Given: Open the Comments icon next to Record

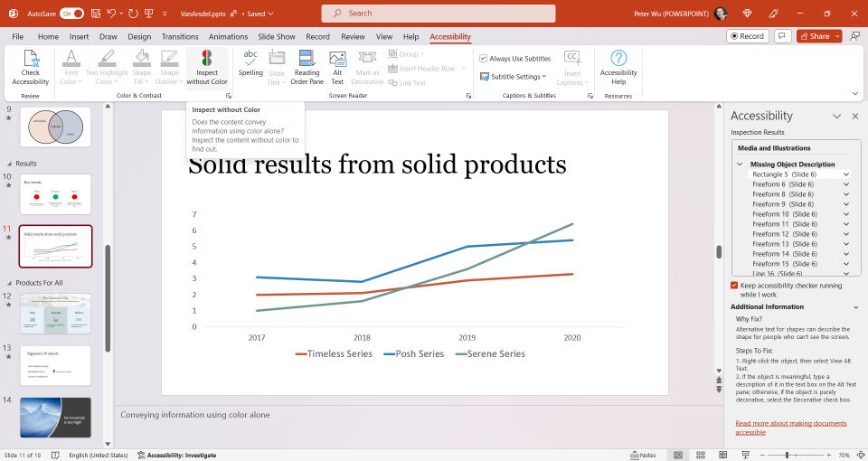Looking at the screenshot, I should (x=782, y=36).
